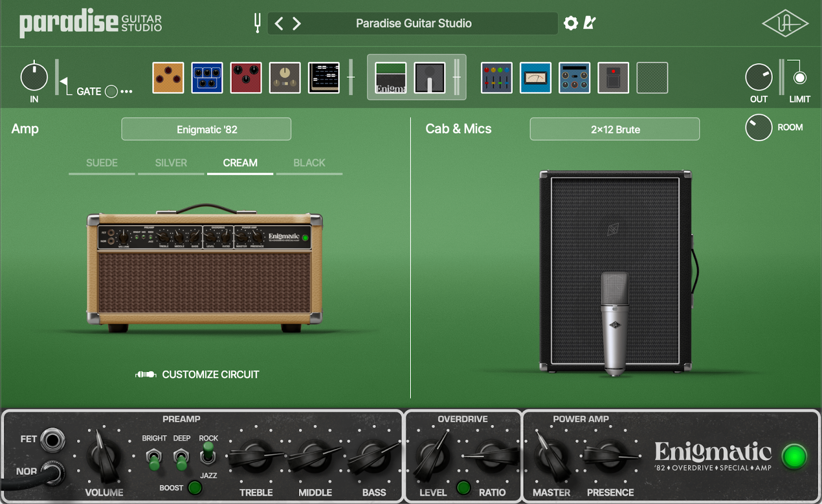Switch to the SUEDE amp tab
The height and width of the screenshot is (504, 822).
tap(102, 163)
